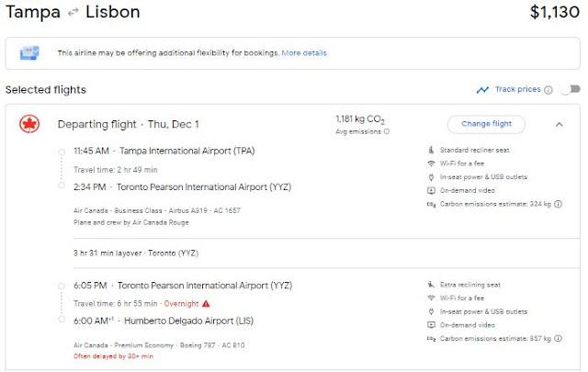Open the More details link

304,53
